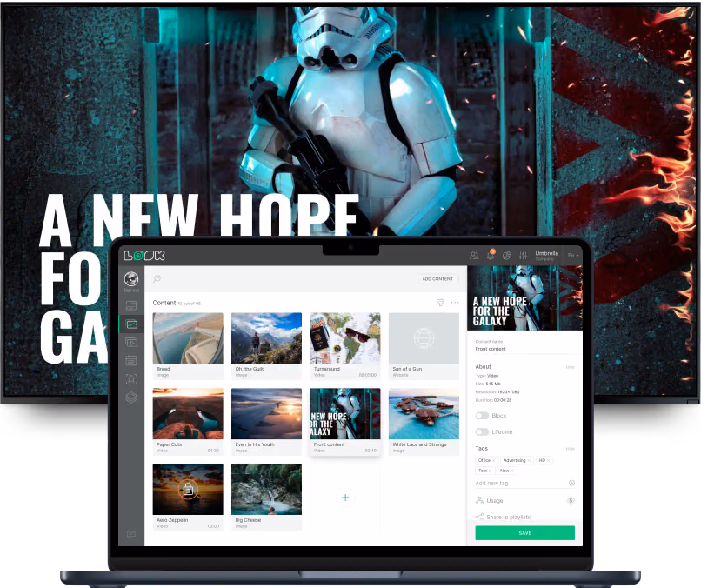Screen dimensions: 701x588
Task: Open the En language dropdown
Action: click(573, 256)
